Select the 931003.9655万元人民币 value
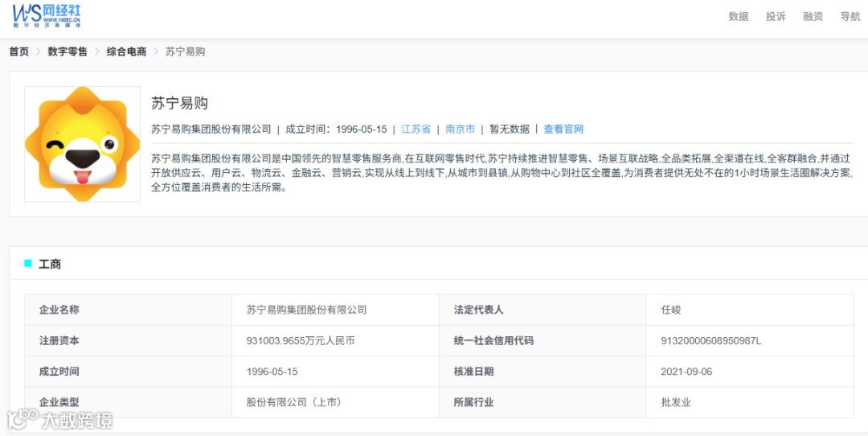The width and height of the screenshot is (868, 436). click(x=301, y=341)
